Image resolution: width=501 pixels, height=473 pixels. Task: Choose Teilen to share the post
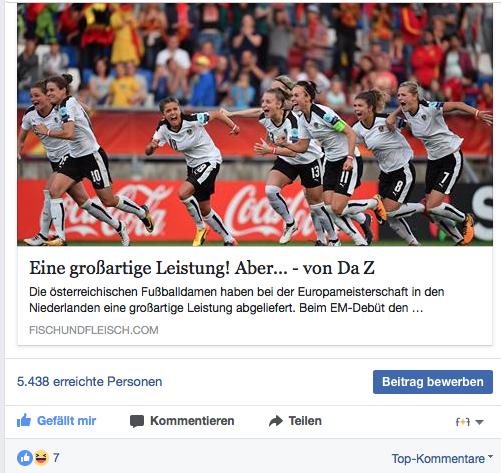[305, 421]
